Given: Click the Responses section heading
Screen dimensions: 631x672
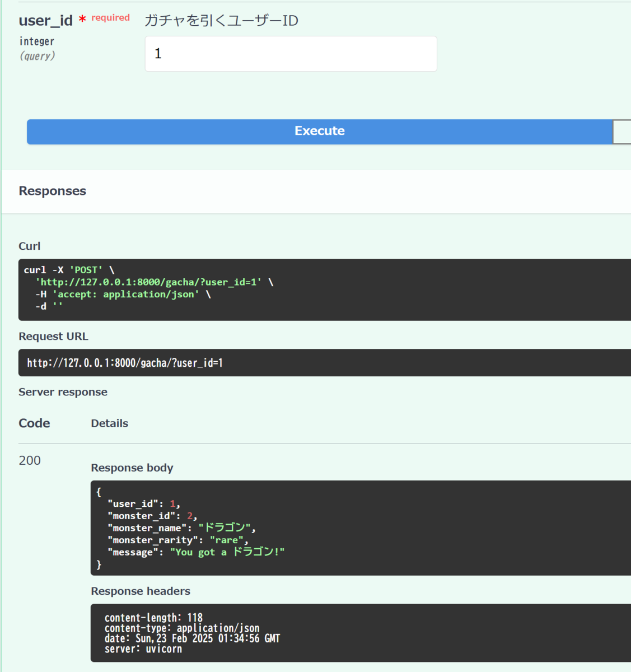Looking at the screenshot, I should coord(53,191).
